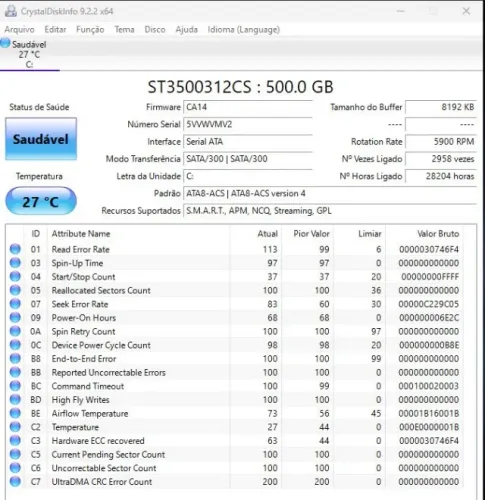Click the power-on count field 2958 vezes

click(x=441, y=159)
